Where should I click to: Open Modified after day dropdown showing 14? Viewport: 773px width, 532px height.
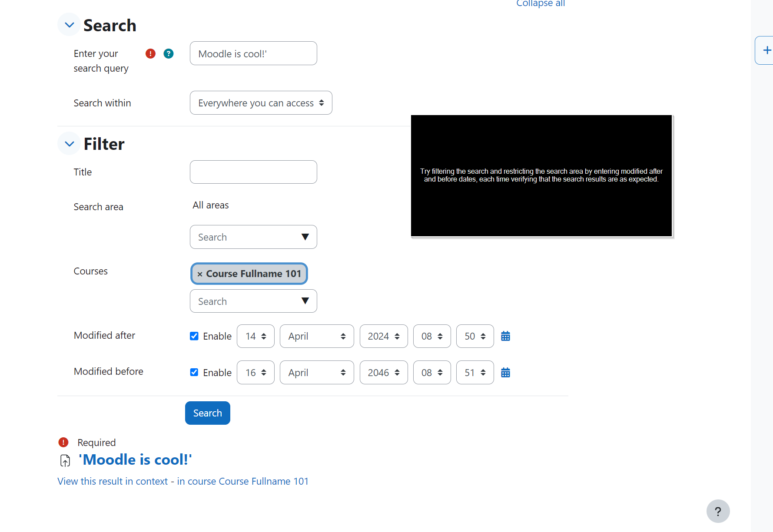tap(255, 336)
